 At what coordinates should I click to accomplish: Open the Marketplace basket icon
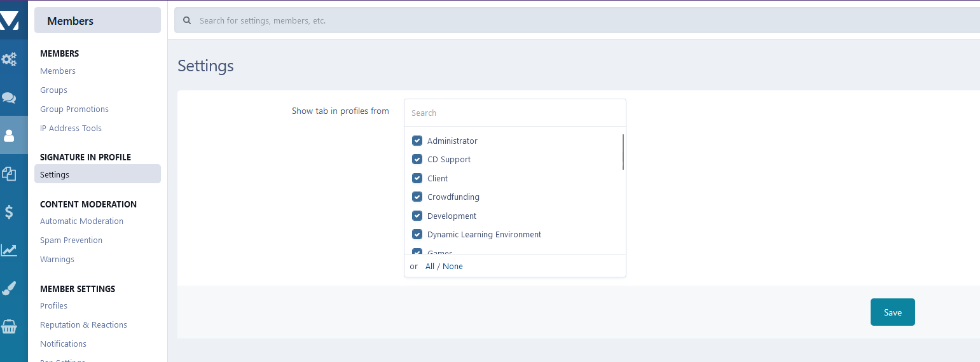(x=9, y=326)
